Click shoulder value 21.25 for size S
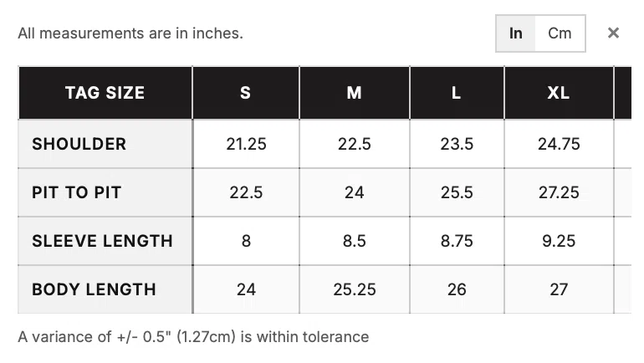Viewport: 644px width, 363px height. point(246,144)
